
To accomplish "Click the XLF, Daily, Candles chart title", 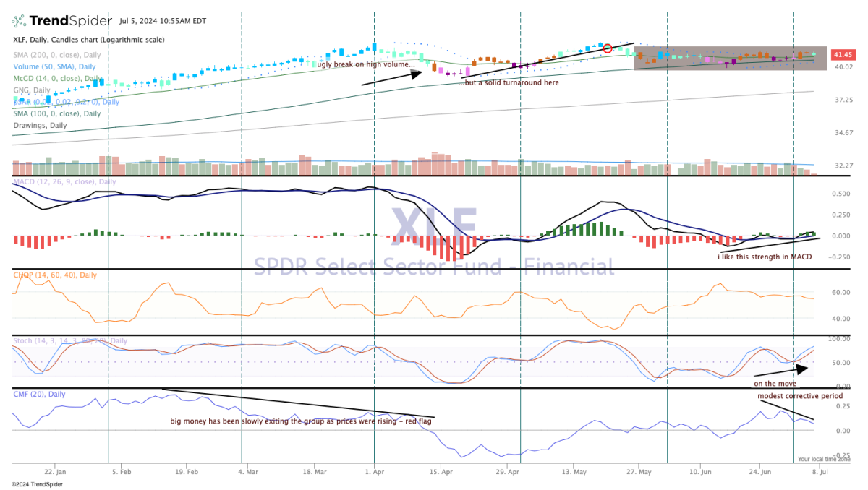I will click(88, 40).
